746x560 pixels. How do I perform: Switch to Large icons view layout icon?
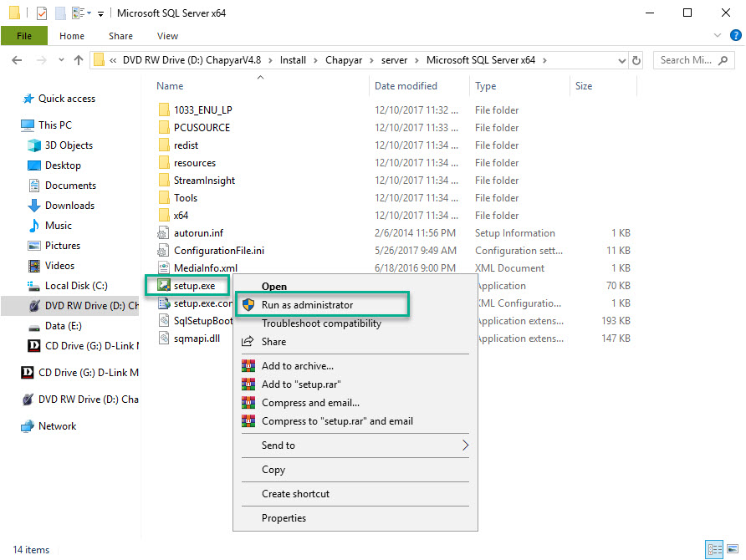pyautogui.click(x=733, y=549)
